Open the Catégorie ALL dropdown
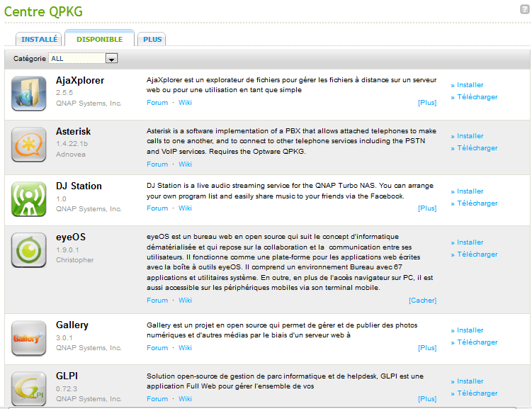Screen dimensions: 532x409 click(x=83, y=58)
